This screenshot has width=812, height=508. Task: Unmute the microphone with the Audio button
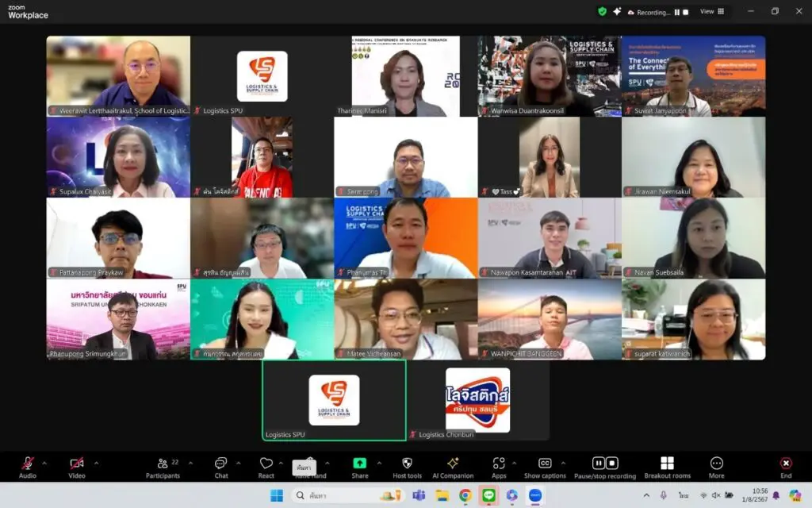(28, 467)
